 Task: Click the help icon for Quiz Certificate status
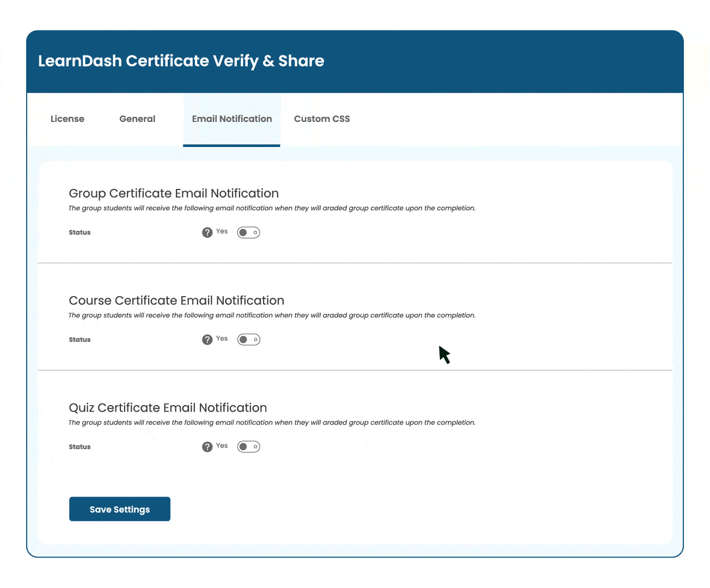pos(207,447)
